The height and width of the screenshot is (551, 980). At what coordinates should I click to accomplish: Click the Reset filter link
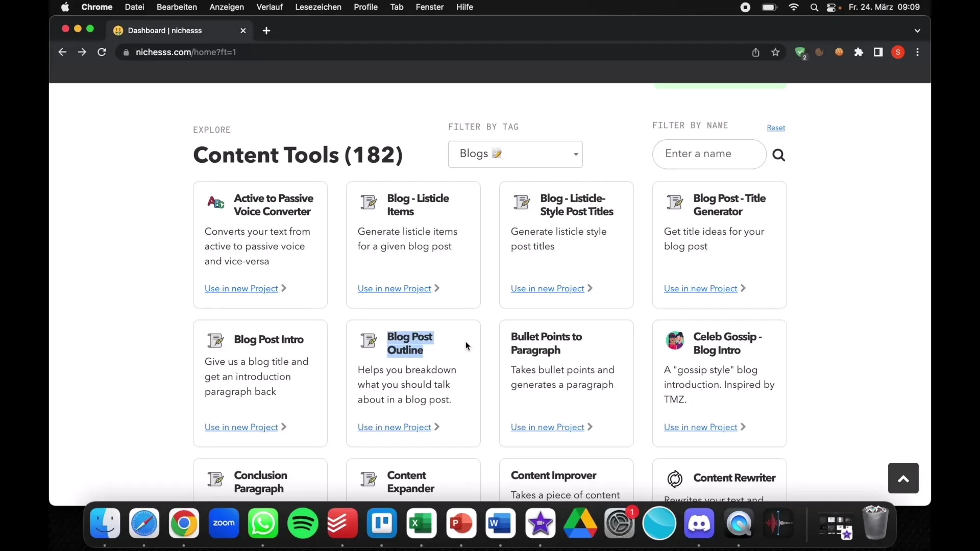(x=776, y=128)
